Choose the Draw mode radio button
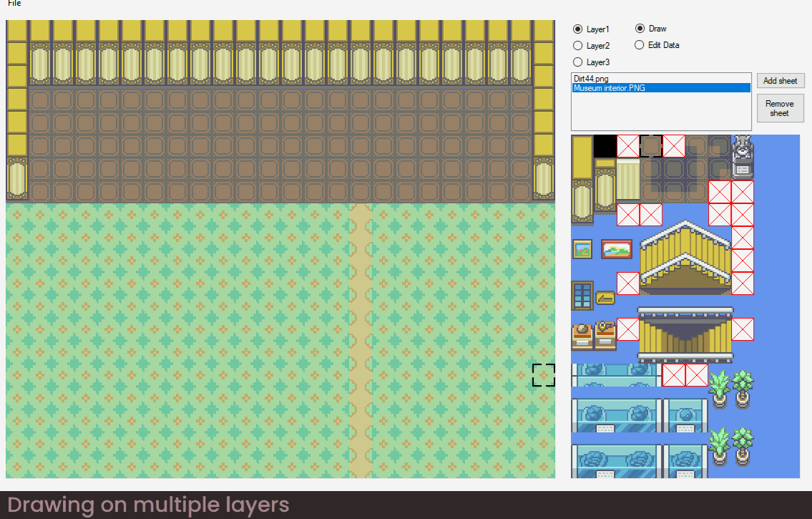812x519 pixels. [640, 29]
